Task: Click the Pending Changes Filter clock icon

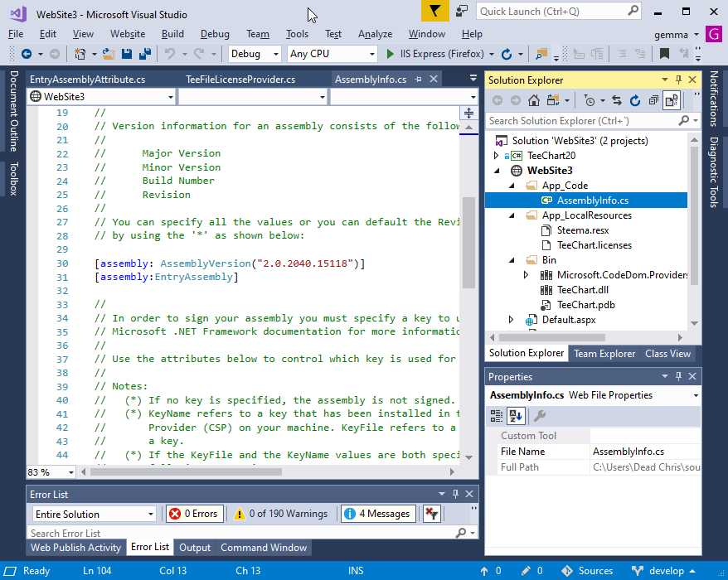Action: (590, 100)
